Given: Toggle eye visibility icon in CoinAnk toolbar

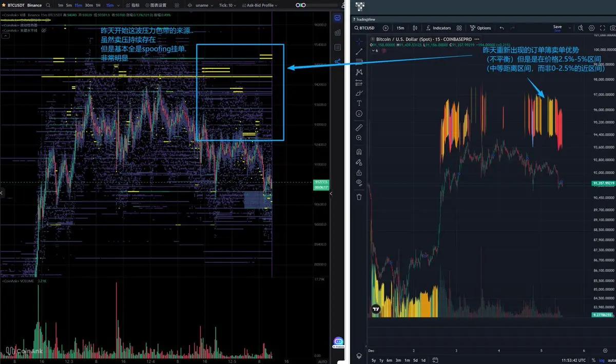Looking at the screenshot, I should [190, 5].
